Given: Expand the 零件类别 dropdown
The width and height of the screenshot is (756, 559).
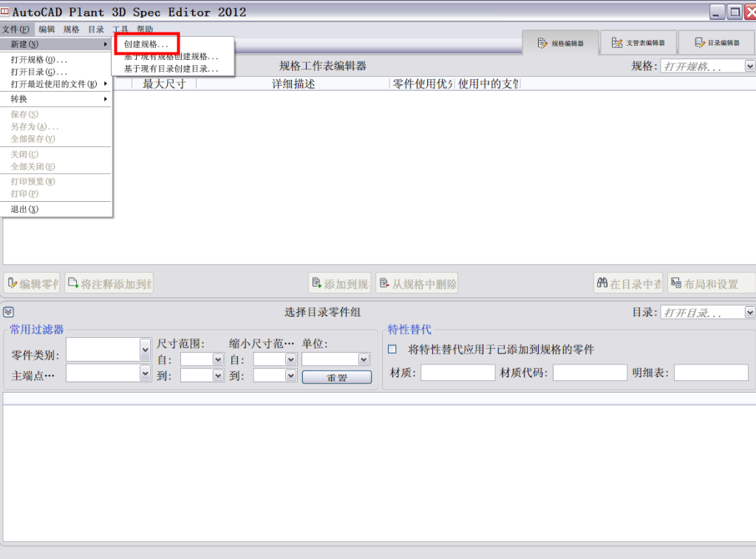Looking at the screenshot, I should [145, 350].
